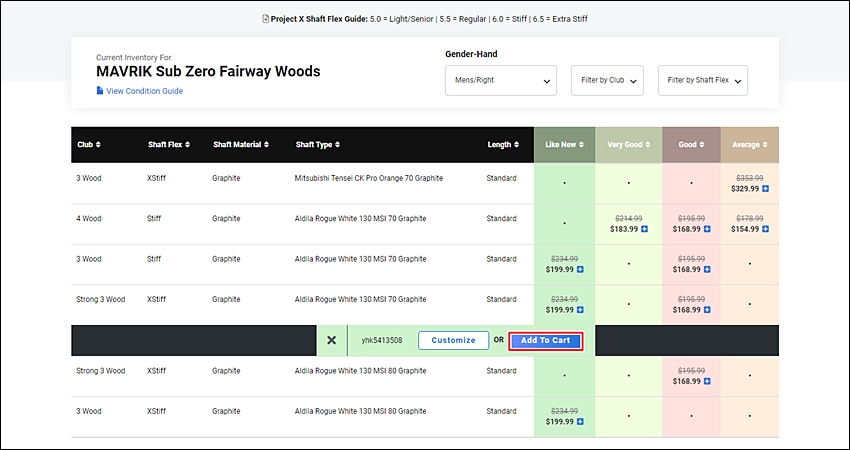This screenshot has height=450, width=850.
Task: Click plus icon for Strong 3 Wood MSI 70 $199.99
Action: (580, 310)
